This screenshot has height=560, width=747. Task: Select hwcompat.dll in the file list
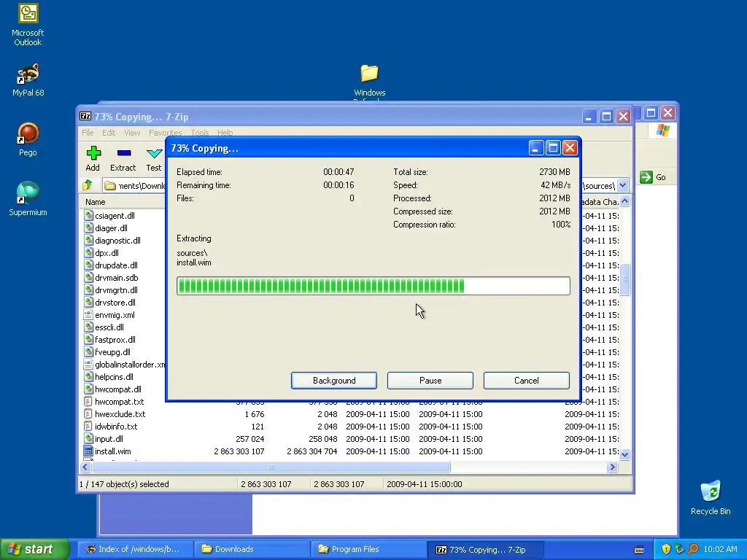tap(118, 389)
